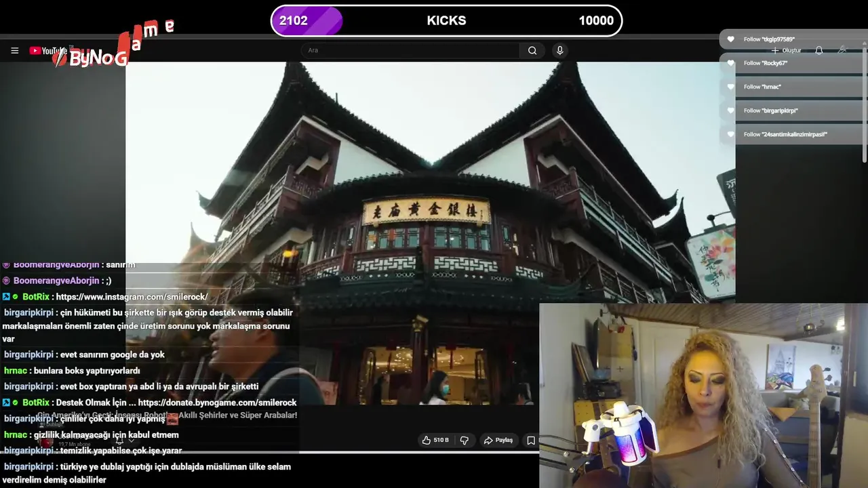Click the bookmark save icon beside Paylaş
This screenshot has height=488, width=868.
(x=531, y=440)
